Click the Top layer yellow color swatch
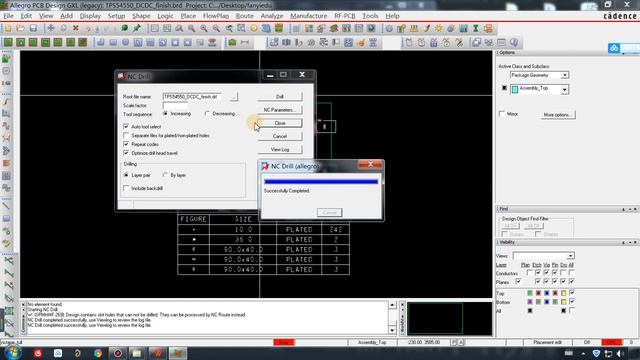This screenshot has width=640, height=360. click(x=563, y=293)
